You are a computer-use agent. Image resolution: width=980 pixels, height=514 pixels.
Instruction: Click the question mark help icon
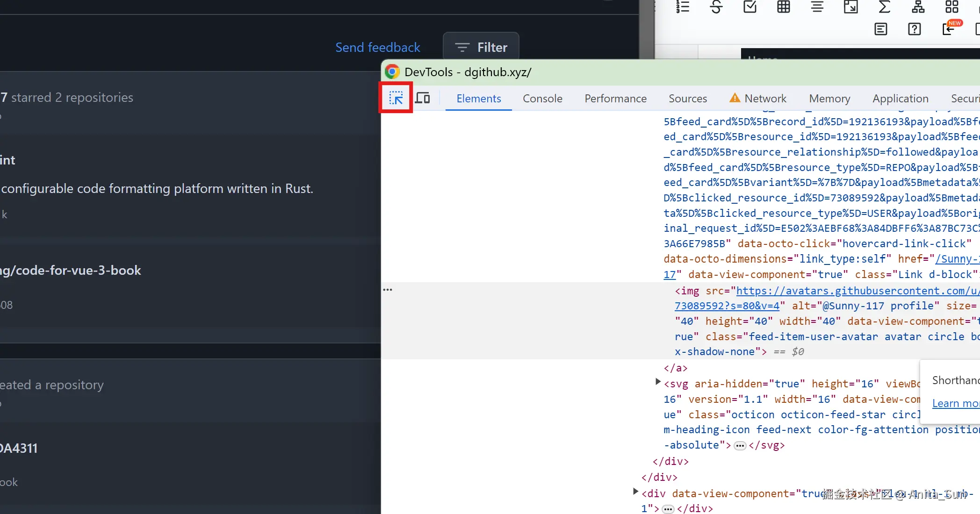[x=914, y=29]
